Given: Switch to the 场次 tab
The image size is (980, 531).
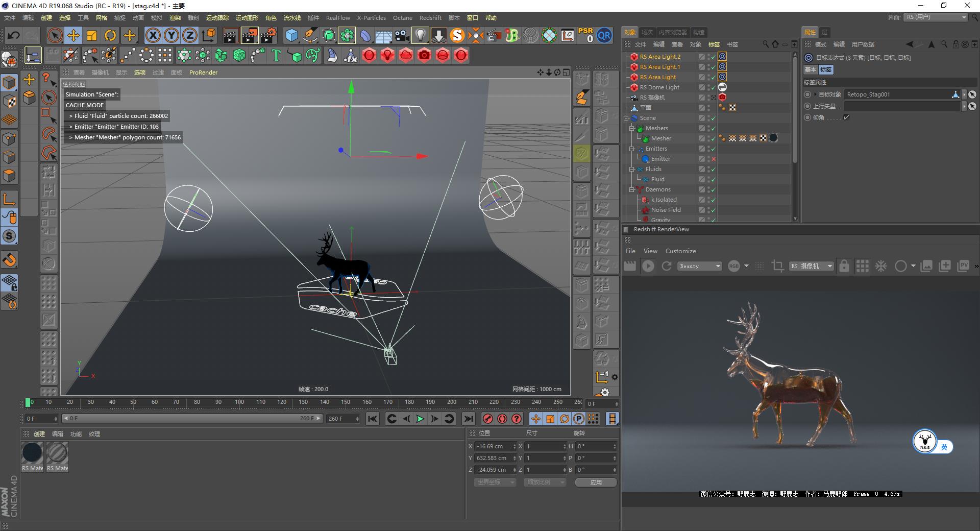Looking at the screenshot, I should [647, 32].
